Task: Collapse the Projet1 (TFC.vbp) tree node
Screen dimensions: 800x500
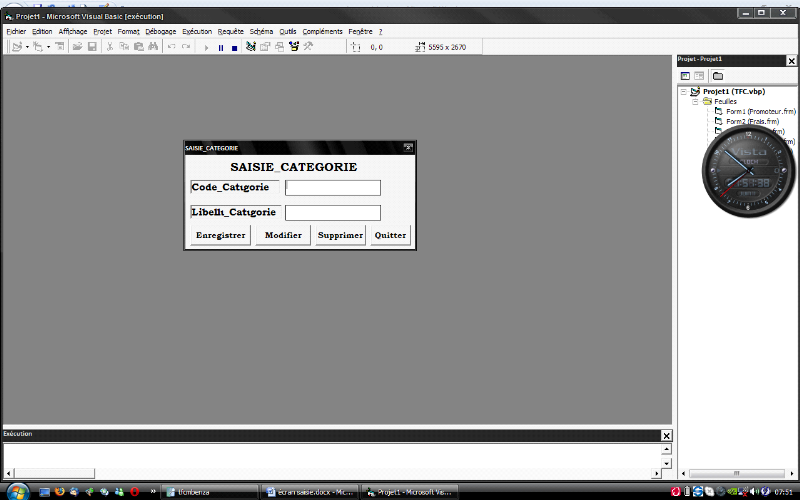Action: coord(684,92)
